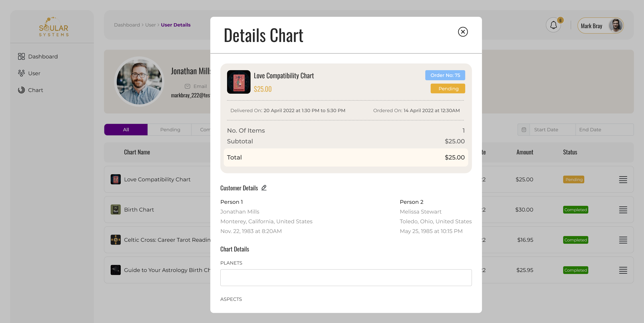Close the Details Chart modal
The image size is (644, 323).
(463, 32)
